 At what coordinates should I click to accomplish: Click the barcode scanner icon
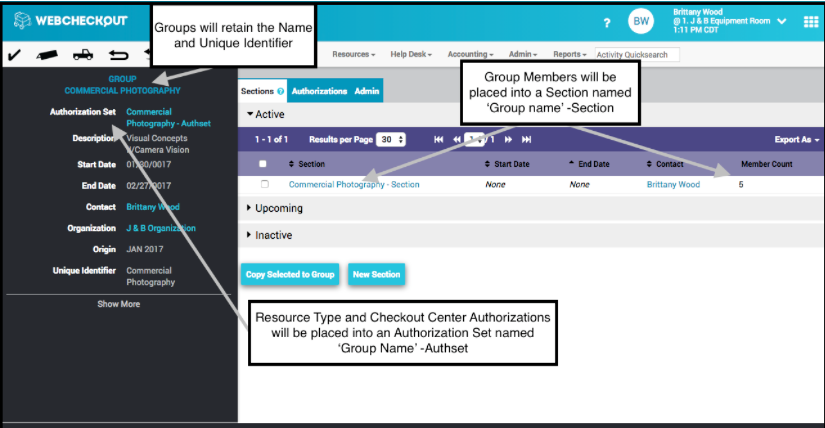[47, 54]
